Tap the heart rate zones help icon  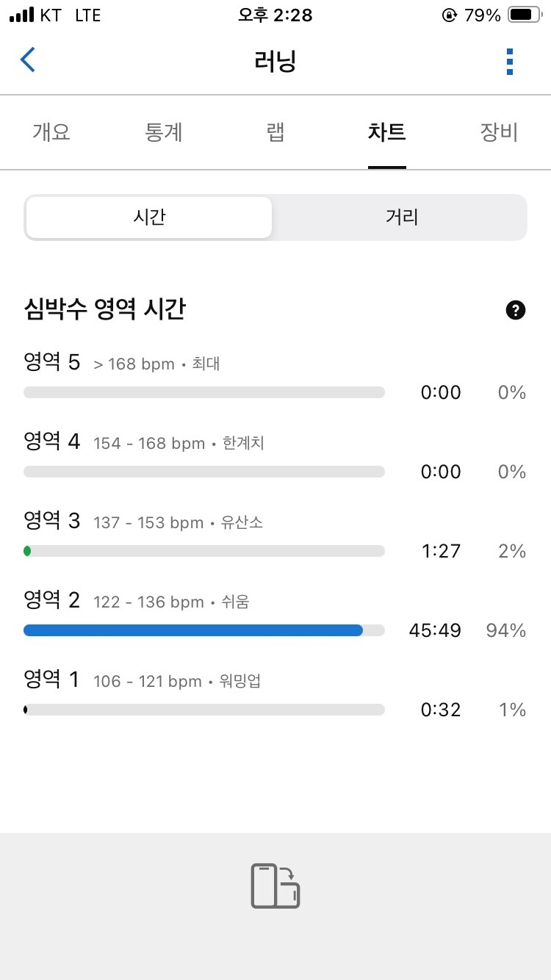pos(516,311)
